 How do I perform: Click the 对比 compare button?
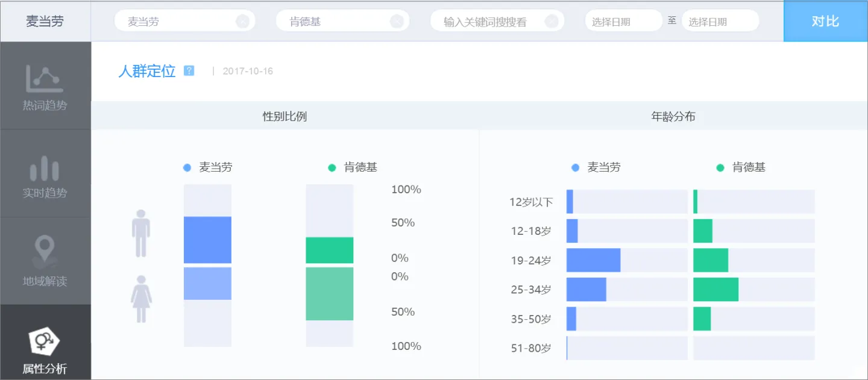pyautogui.click(x=825, y=21)
